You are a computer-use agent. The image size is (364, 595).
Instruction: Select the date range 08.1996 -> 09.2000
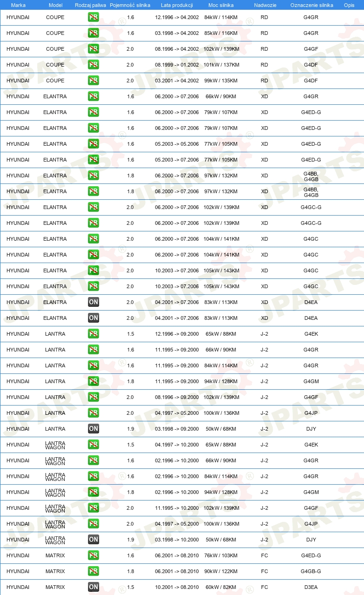coord(177,397)
